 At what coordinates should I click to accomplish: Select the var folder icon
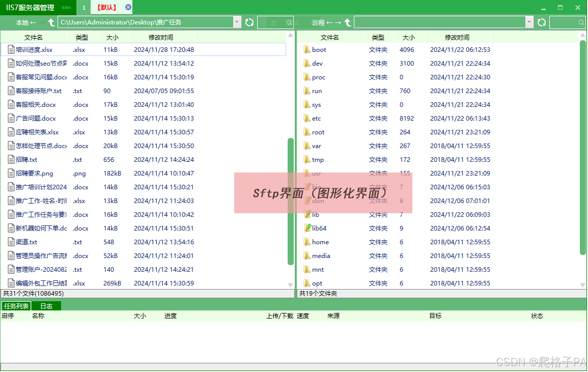click(x=307, y=146)
